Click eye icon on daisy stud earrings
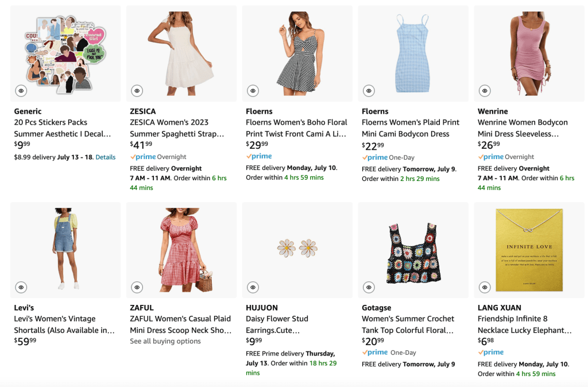This screenshot has width=588, height=387. point(253,287)
